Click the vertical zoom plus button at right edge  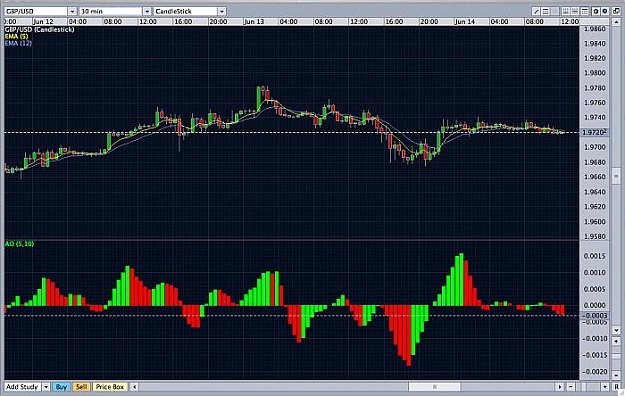616,341
